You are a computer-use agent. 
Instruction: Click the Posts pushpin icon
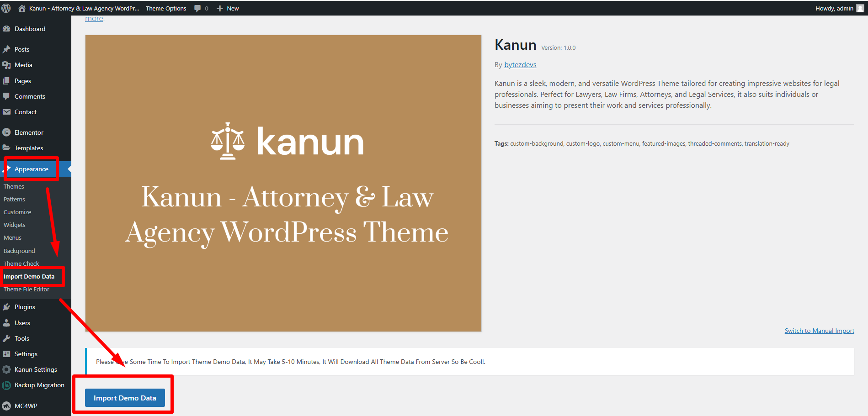[x=6, y=49]
